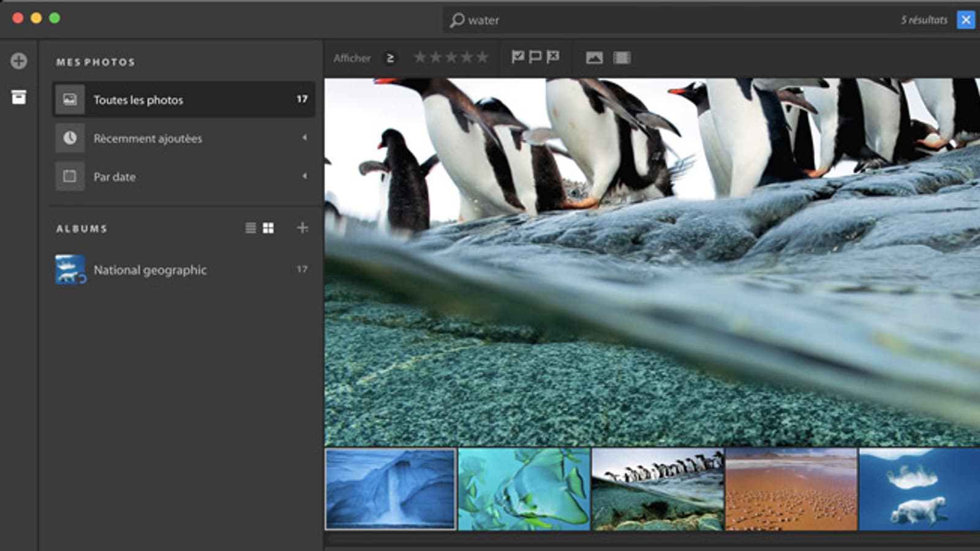
Task: Select the polar bear underwater thumbnail
Action: (x=919, y=489)
